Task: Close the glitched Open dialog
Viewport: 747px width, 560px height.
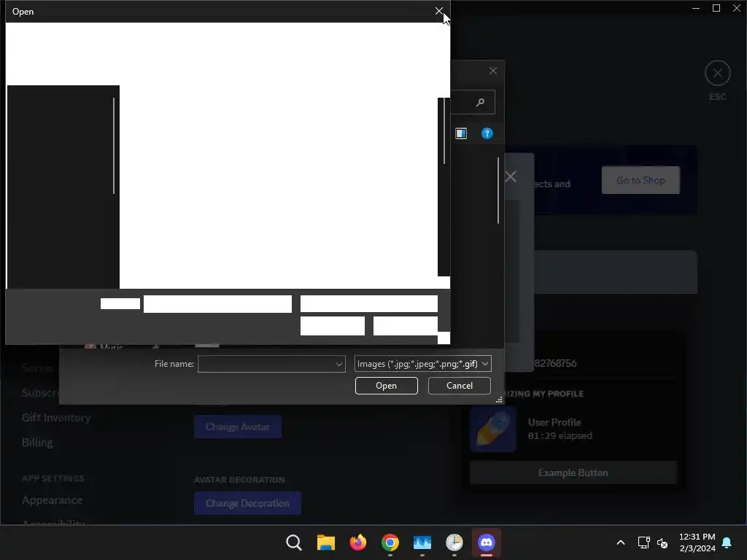Action: coord(438,11)
